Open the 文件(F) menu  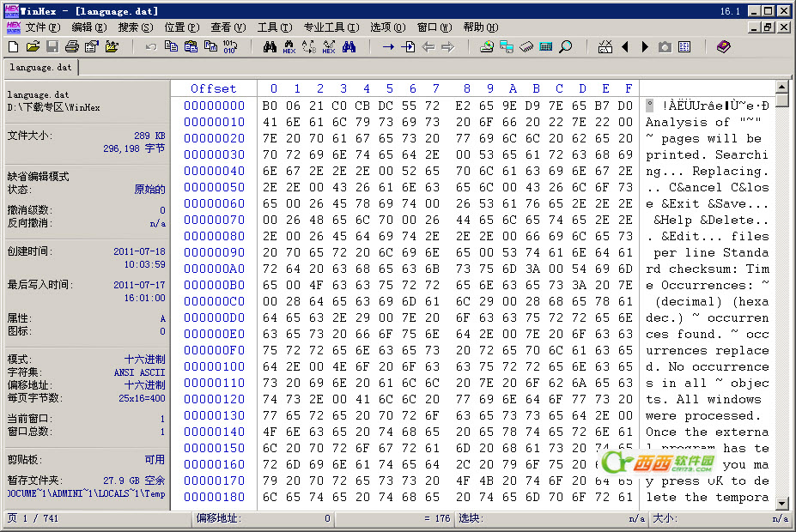pos(43,27)
